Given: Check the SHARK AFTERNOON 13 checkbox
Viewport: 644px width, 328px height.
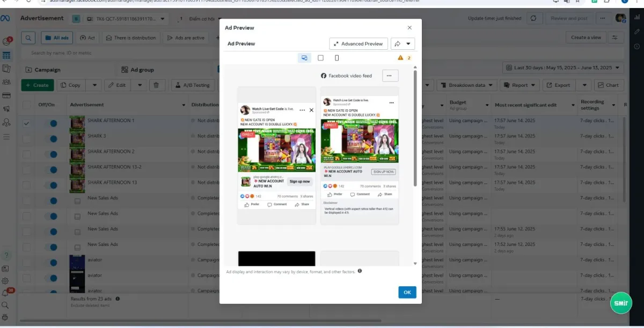Looking at the screenshot, I should point(27,185).
